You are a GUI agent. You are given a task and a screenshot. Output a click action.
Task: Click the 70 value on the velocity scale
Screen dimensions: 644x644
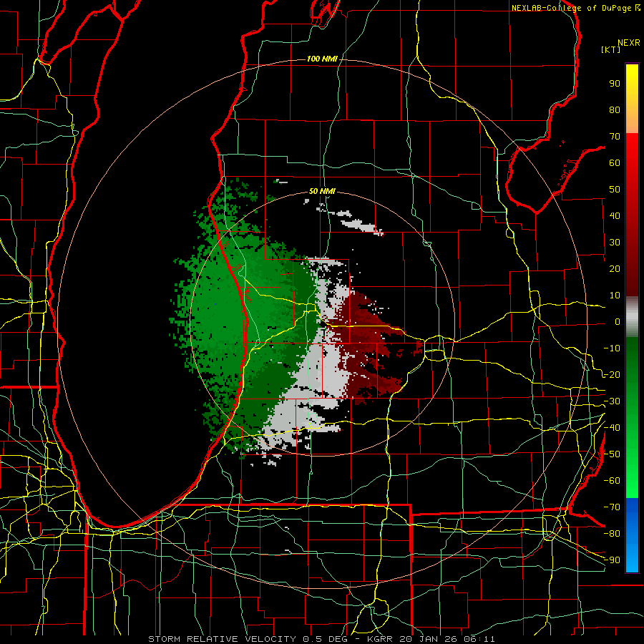click(615, 137)
